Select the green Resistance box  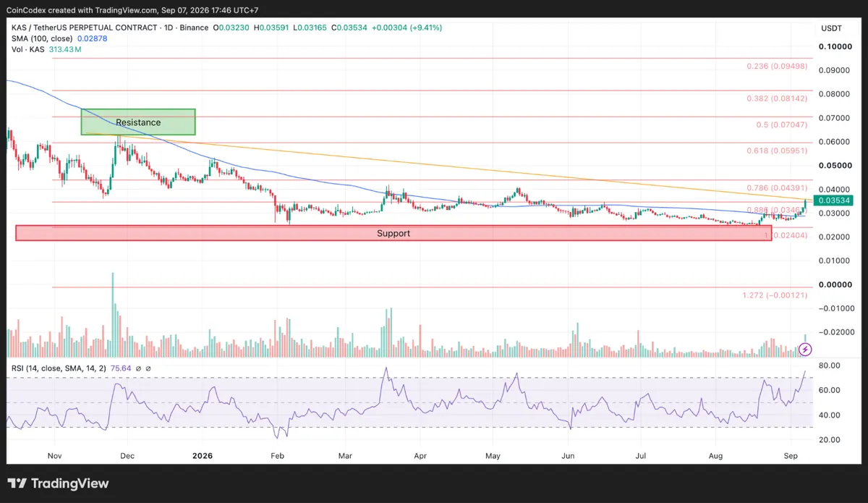138,122
